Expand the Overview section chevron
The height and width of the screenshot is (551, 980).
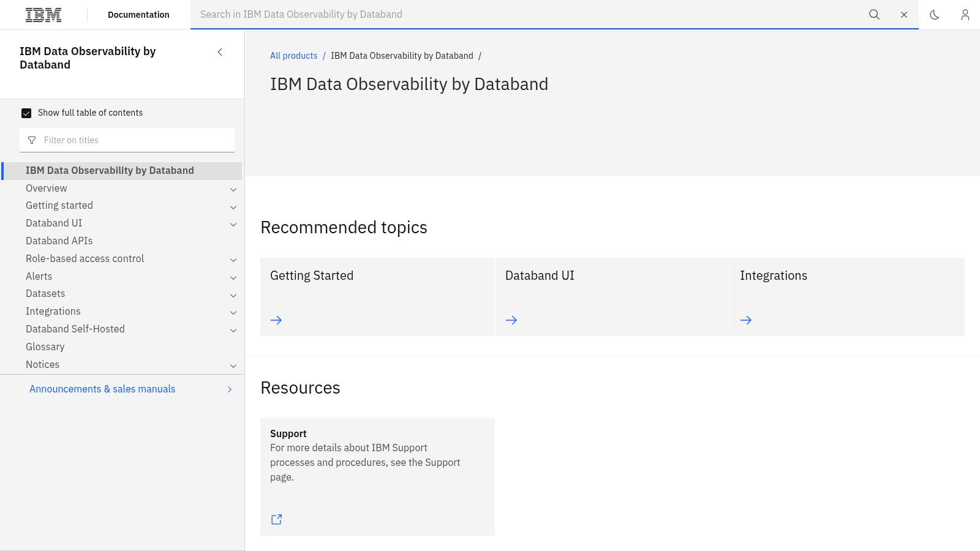[233, 189]
